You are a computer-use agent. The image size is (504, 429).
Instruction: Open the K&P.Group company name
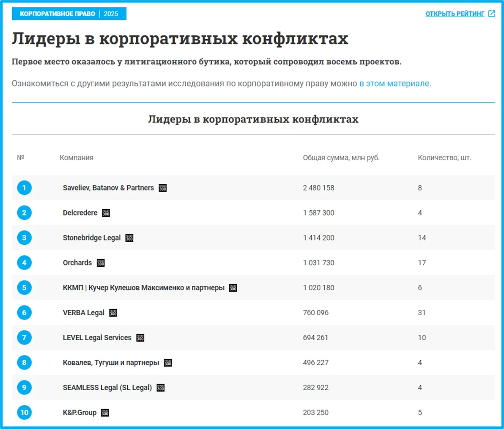pos(79,412)
